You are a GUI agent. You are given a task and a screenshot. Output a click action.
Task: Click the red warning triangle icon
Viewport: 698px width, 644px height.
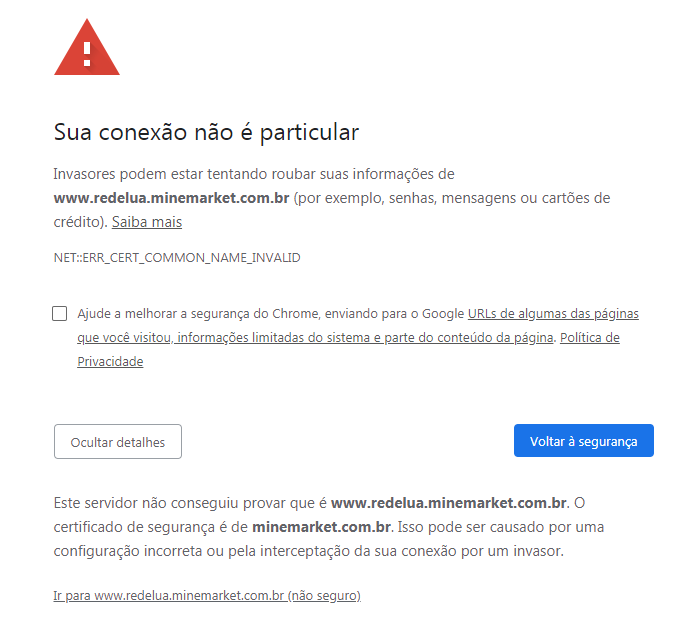click(x=87, y=47)
